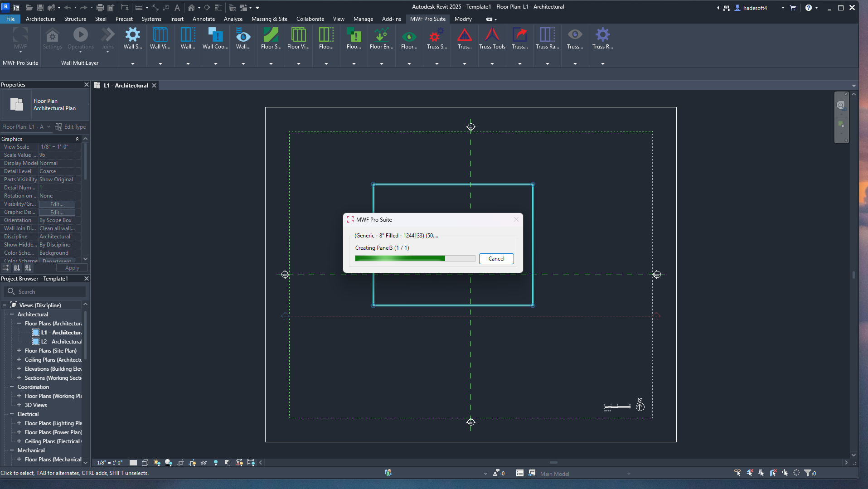Click the Navigation bar zoom wheel

pyautogui.click(x=841, y=105)
